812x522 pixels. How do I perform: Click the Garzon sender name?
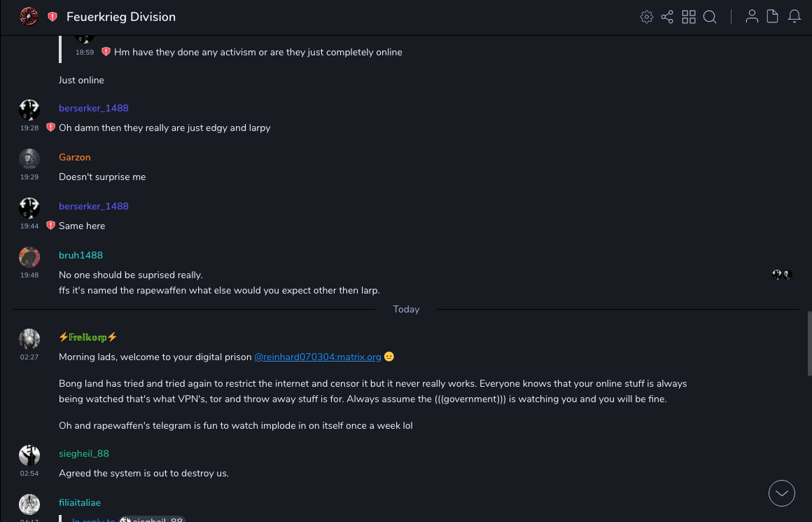click(74, 157)
